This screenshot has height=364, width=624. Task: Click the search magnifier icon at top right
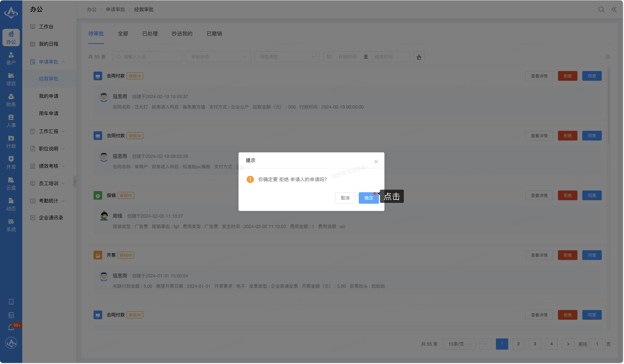[x=601, y=10]
